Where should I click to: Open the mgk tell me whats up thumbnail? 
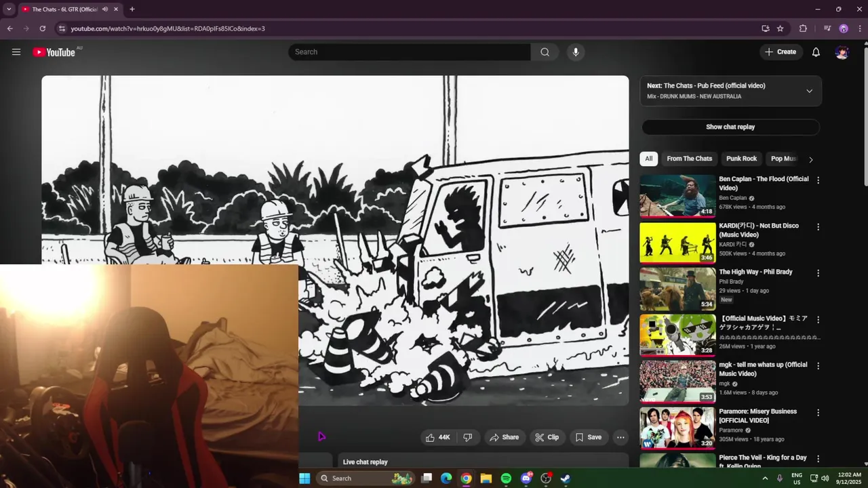[677, 382]
